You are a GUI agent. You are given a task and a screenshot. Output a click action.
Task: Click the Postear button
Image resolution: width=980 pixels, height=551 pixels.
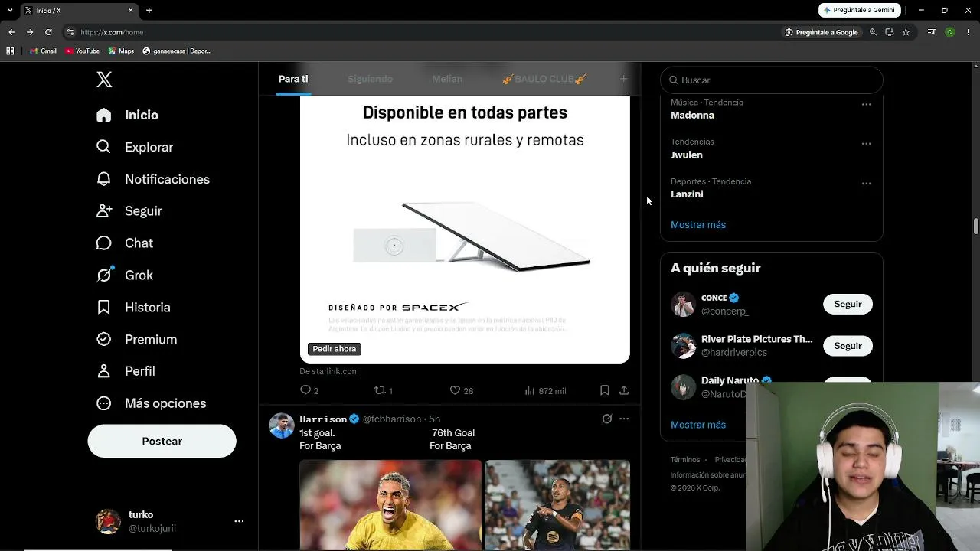pos(162,441)
